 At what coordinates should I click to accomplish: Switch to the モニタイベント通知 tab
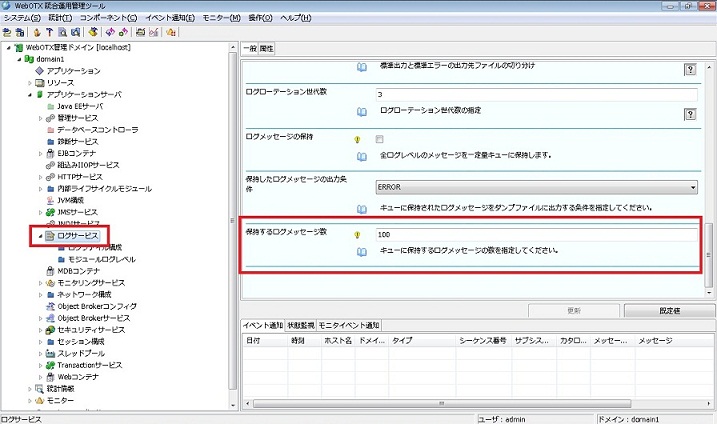point(349,325)
